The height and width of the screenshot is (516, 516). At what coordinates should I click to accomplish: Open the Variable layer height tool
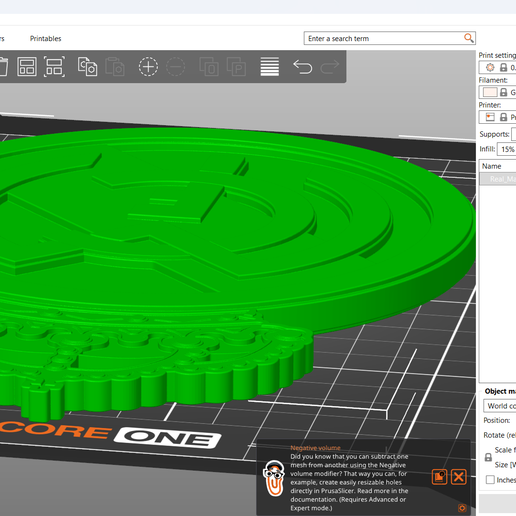[x=270, y=67]
